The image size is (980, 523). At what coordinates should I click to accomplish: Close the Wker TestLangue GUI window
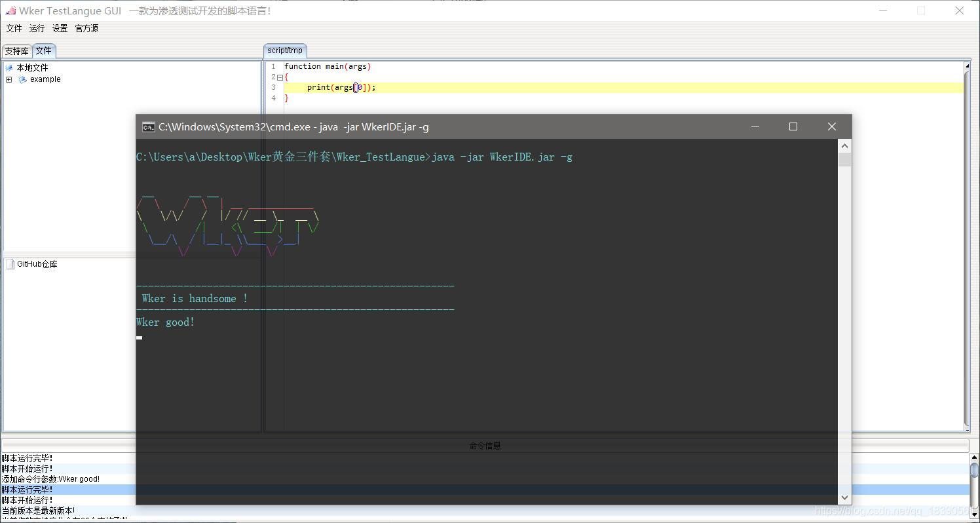[x=960, y=10]
